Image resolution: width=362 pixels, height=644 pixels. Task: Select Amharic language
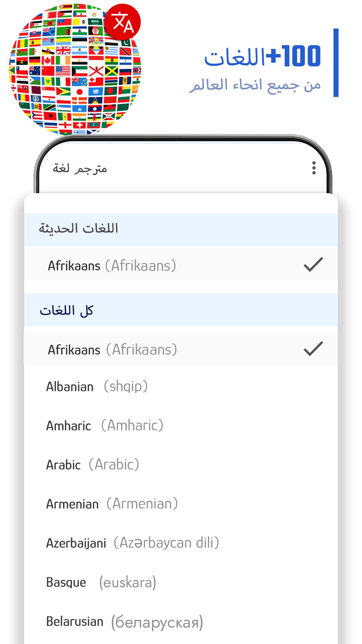click(181, 426)
